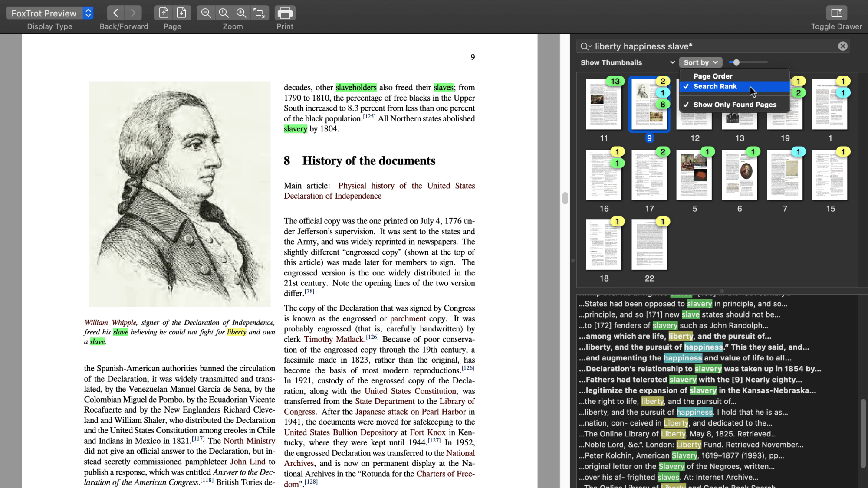868x488 pixels.
Task: Zoom in with the plus magnifier
Action: click(241, 13)
